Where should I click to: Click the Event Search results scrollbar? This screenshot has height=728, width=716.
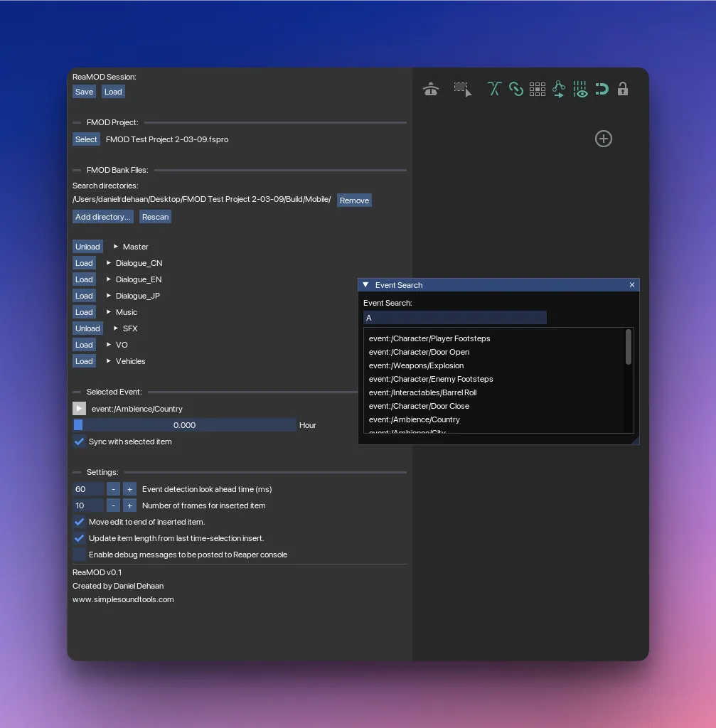[x=629, y=347]
